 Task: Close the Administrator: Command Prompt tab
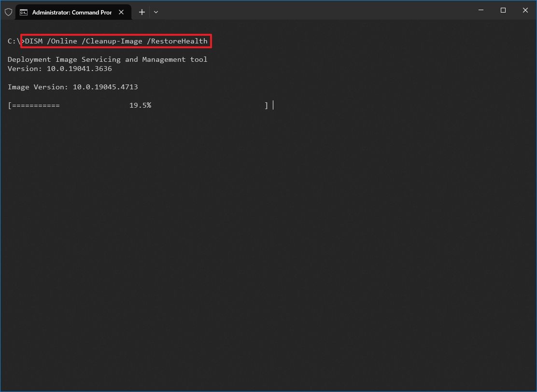(121, 12)
